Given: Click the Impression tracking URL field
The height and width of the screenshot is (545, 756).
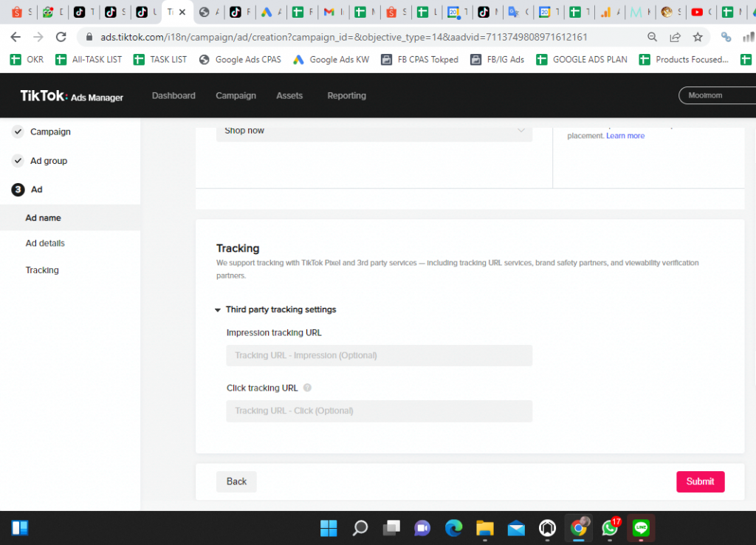Looking at the screenshot, I should click(x=379, y=355).
